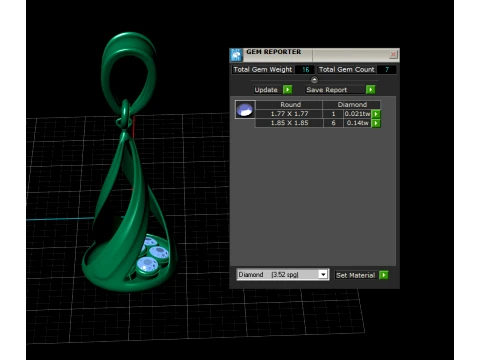Viewport: 480px width, 360px height.
Task: Select the round diamond gem thumbnail
Action: coord(245,110)
